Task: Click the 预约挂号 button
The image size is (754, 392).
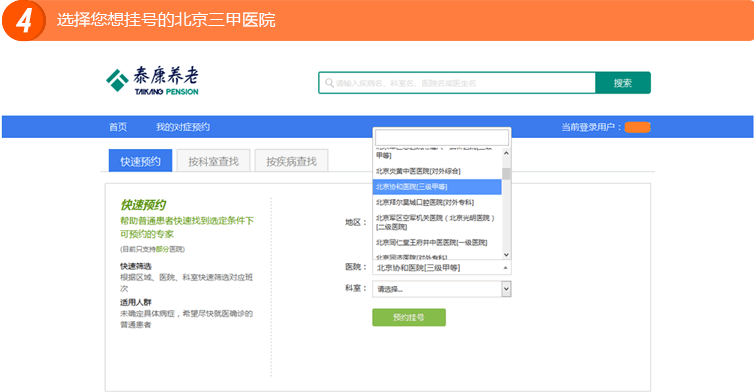Action: coord(409,317)
